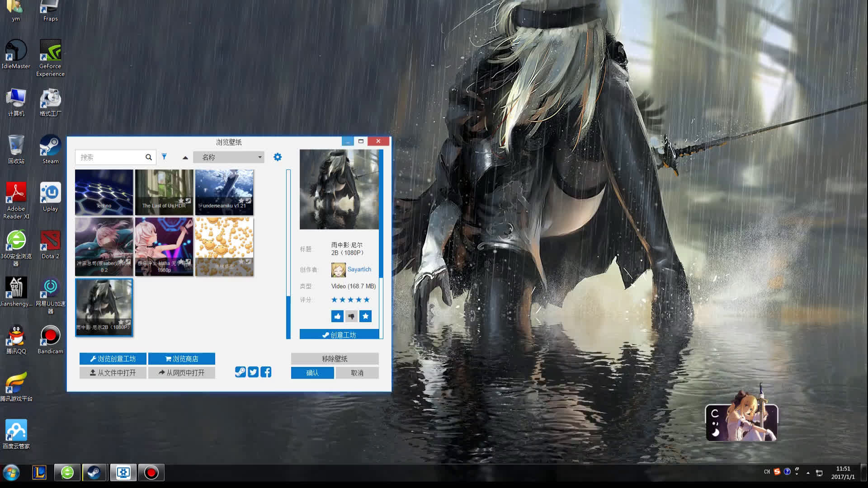Click the Saber desktop widget

(x=741, y=418)
